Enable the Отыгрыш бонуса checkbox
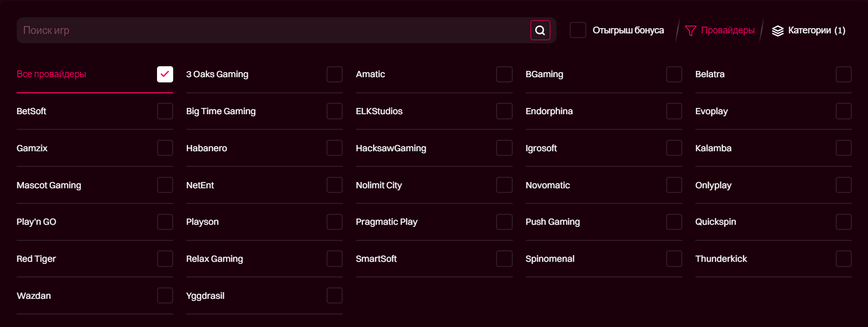 577,30
